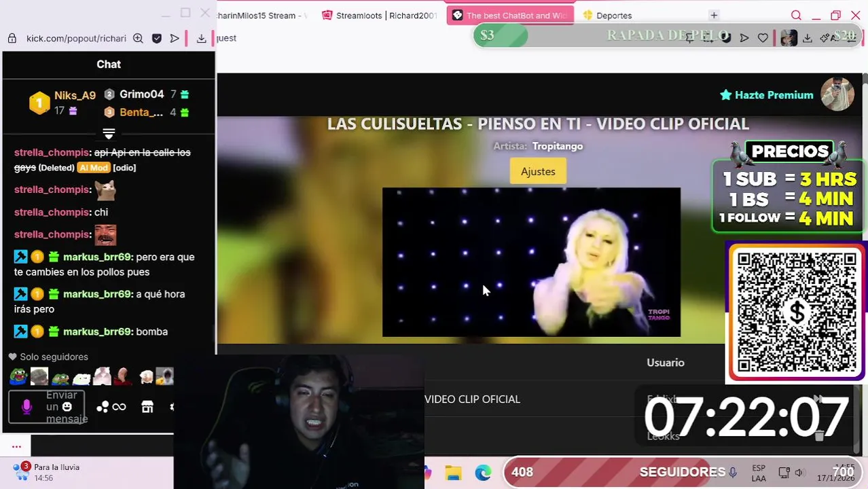
Task: Open the emoji picker smiley in message box
Action: click(x=67, y=406)
